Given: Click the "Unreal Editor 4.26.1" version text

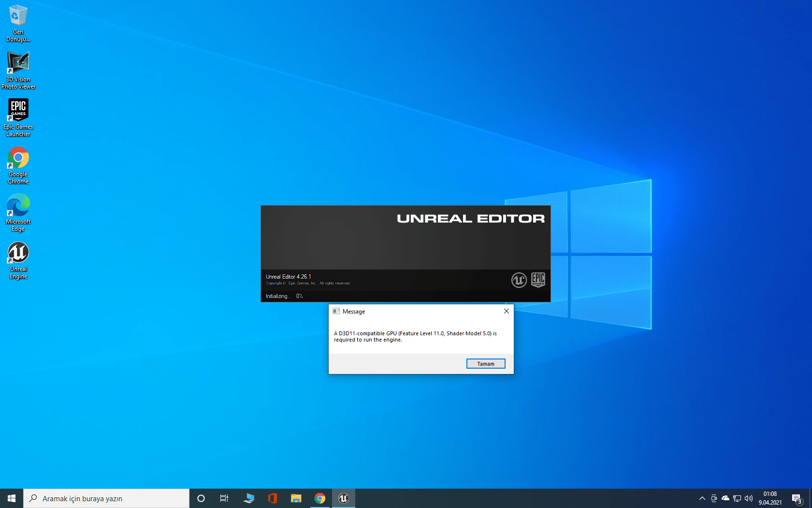Looking at the screenshot, I should pyautogui.click(x=289, y=277).
